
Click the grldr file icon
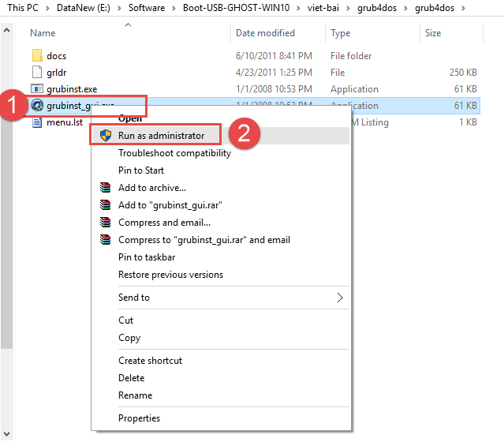[x=36, y=73]
